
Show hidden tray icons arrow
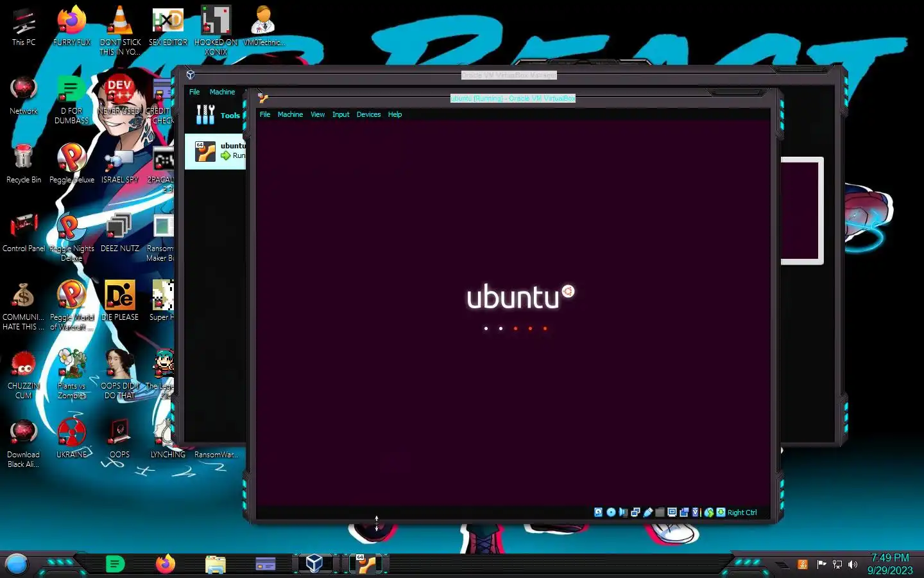[782, 565]
